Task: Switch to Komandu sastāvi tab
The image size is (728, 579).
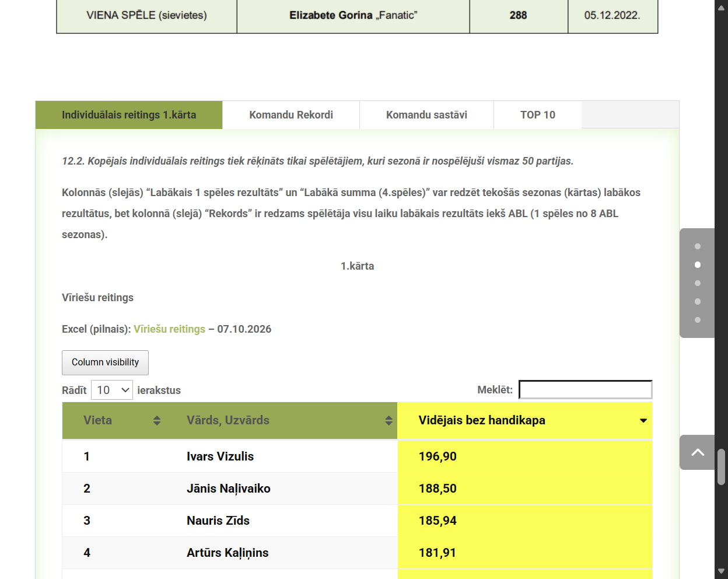Action: (426, 115)
